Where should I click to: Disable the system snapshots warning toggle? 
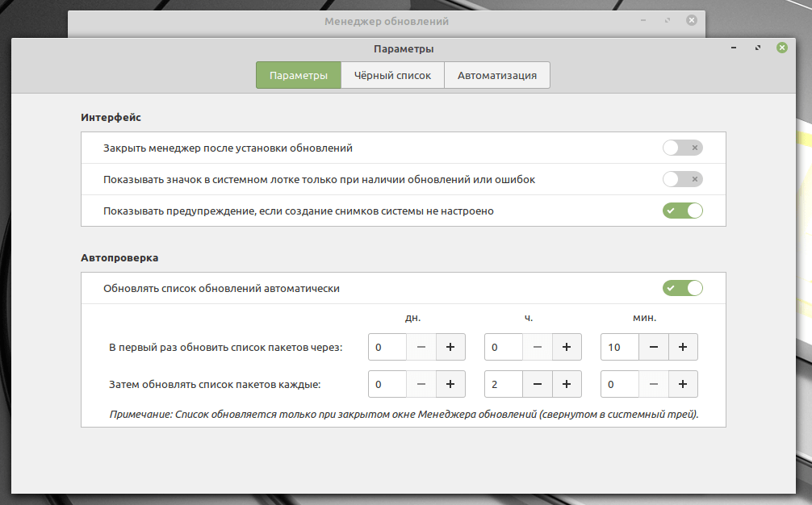(x=682, y=211)
